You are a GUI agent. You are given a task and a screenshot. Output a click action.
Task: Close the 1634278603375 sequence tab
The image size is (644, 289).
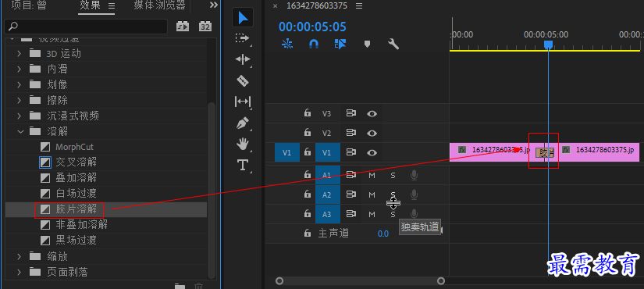click(x=276, y=5)
